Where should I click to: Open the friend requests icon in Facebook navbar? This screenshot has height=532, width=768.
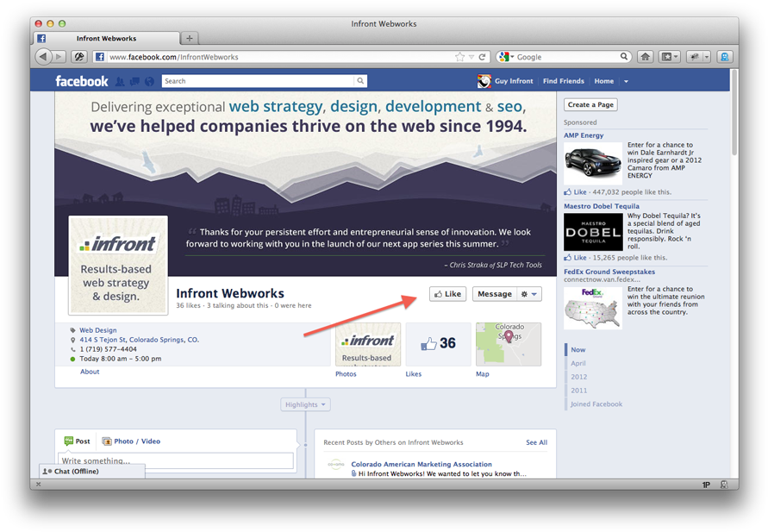point(120,80)
